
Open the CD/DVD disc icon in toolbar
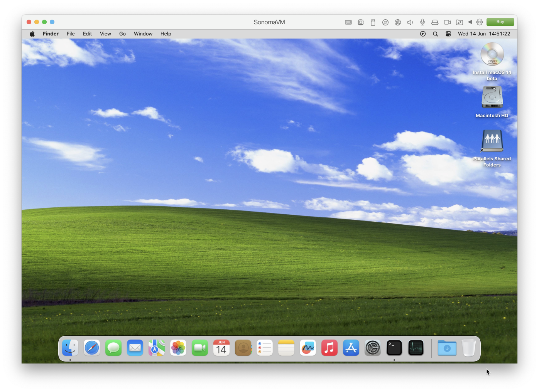[x=385, y=22]
